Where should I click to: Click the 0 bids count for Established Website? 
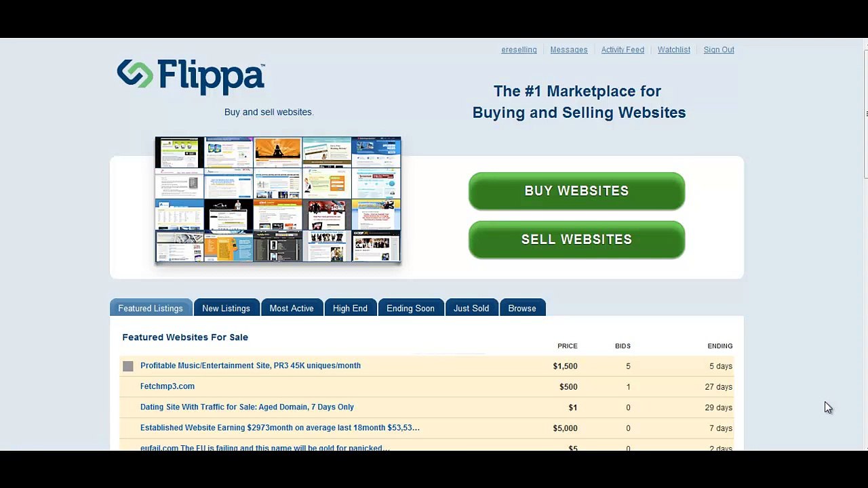[x=628, y=428]
